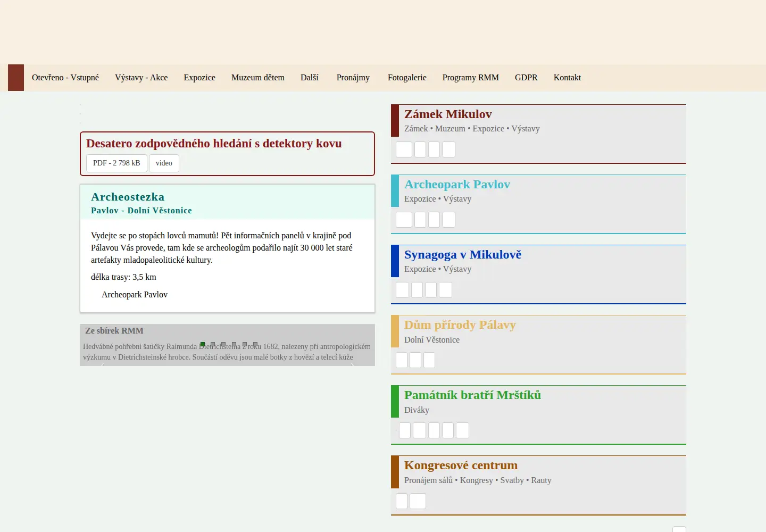Expand the Další menu

click(310, 78)
